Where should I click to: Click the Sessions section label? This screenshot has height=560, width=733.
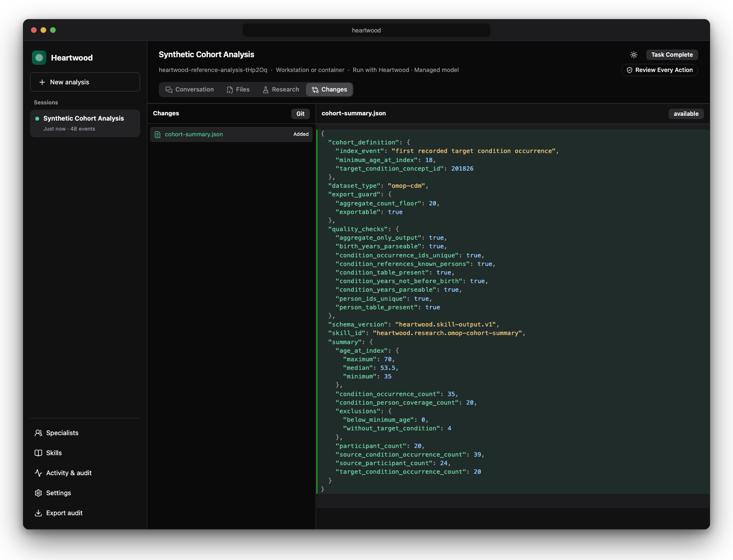46,102
